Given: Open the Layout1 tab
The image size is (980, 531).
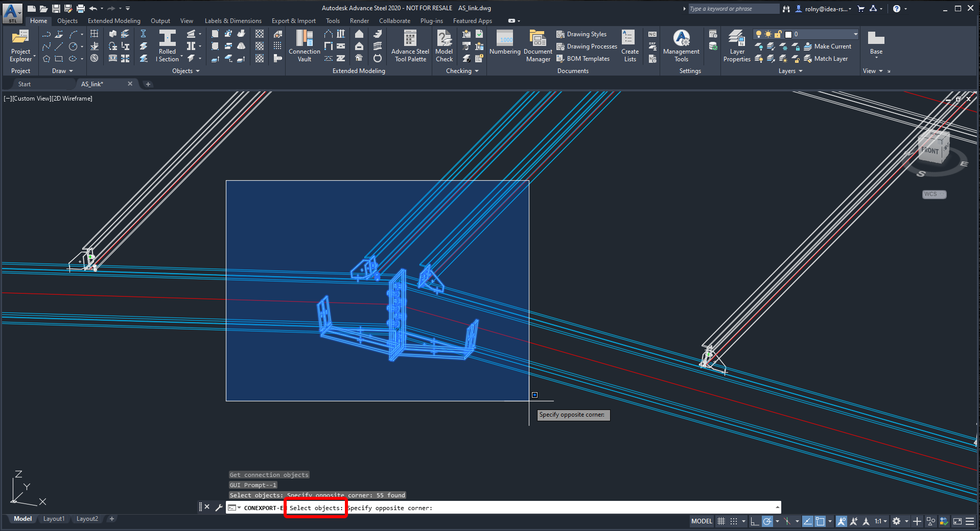Looking at the screenshot, I should click(x=54, y=519).
